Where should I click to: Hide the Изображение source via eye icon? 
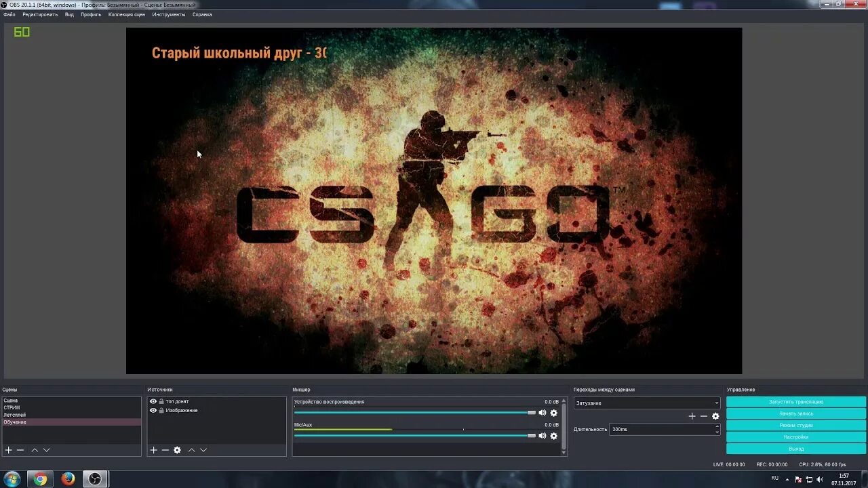(153, 410)
